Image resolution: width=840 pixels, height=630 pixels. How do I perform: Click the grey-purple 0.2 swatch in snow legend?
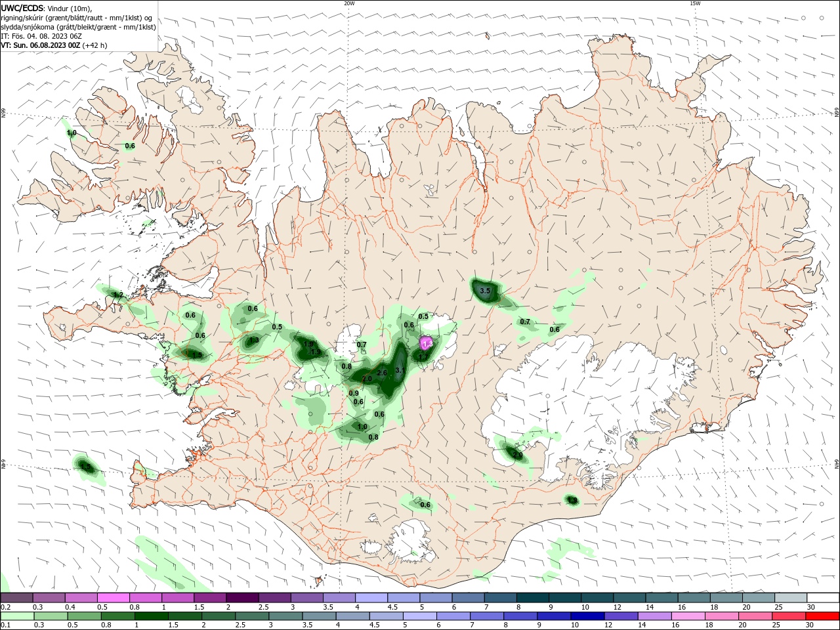click(17, 598)
